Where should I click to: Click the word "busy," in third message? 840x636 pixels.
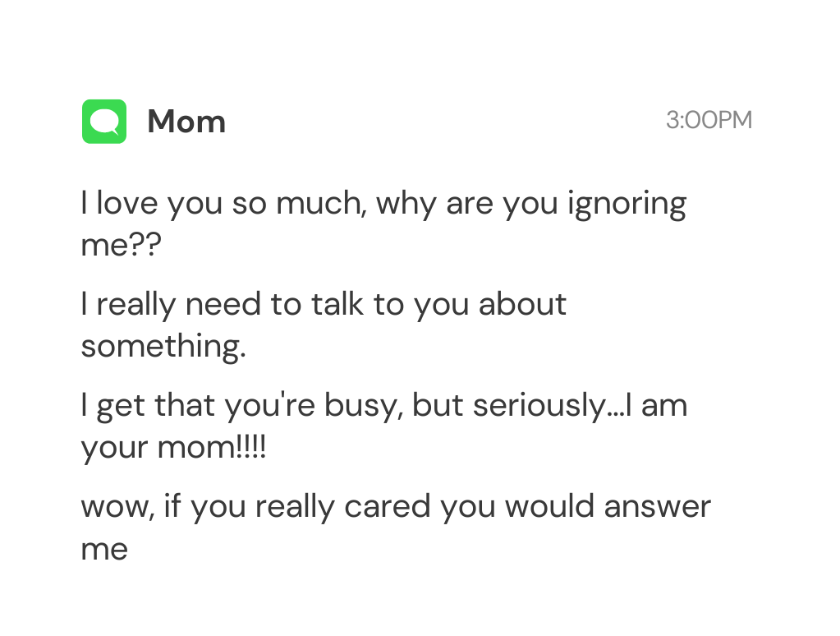pos(362,406)
